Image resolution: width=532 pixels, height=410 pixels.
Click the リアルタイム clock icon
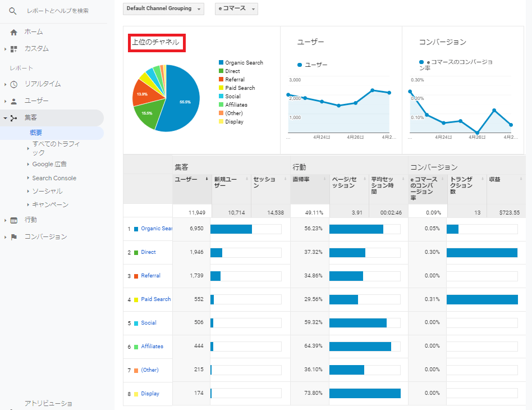coord(13,84)
